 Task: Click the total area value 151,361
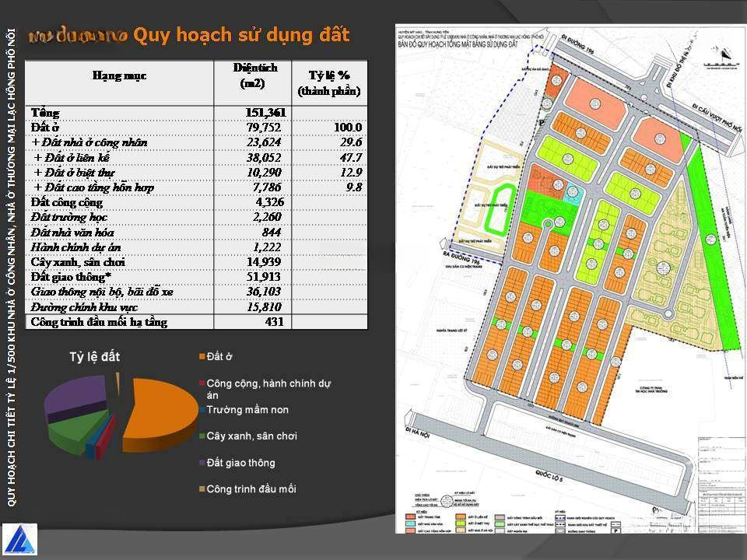[265, 113]
